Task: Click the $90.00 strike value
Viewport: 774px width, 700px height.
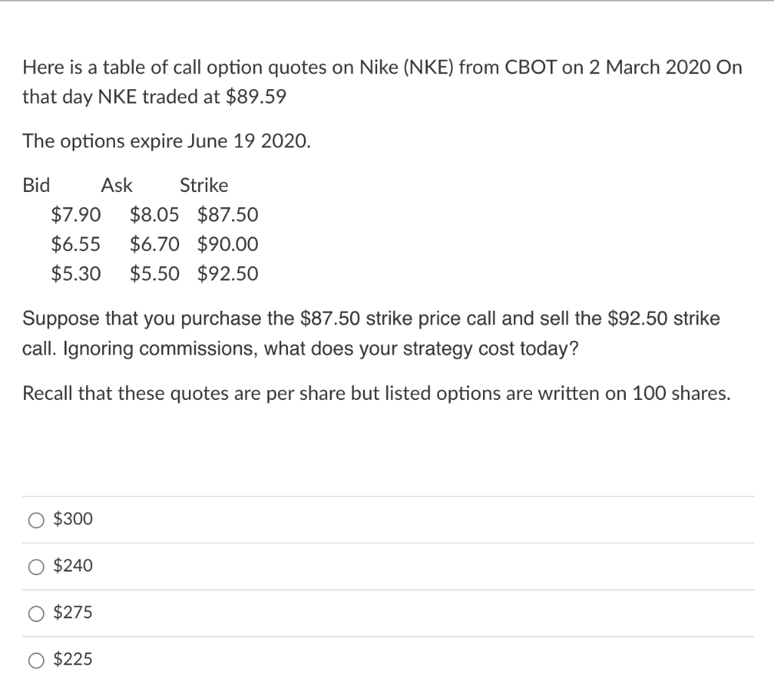Action: point(228,244)
